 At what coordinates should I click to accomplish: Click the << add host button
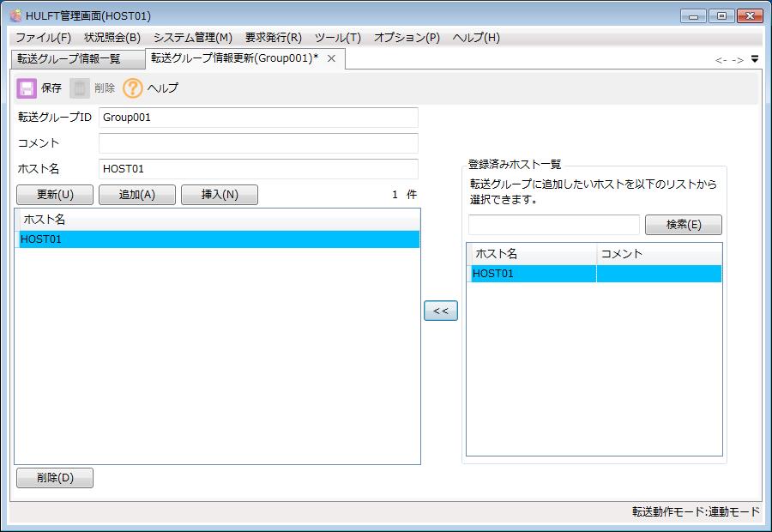tap(440, 311)
